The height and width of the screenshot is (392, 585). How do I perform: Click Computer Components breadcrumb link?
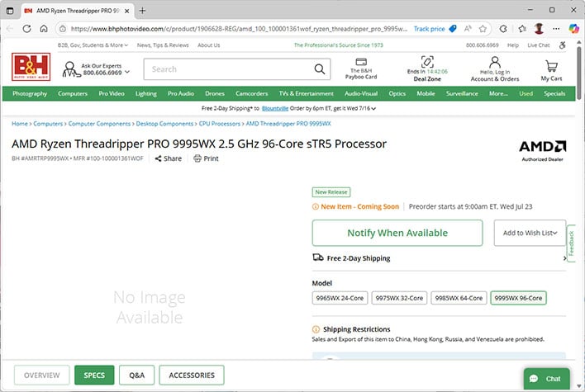(x=99, y=124)
